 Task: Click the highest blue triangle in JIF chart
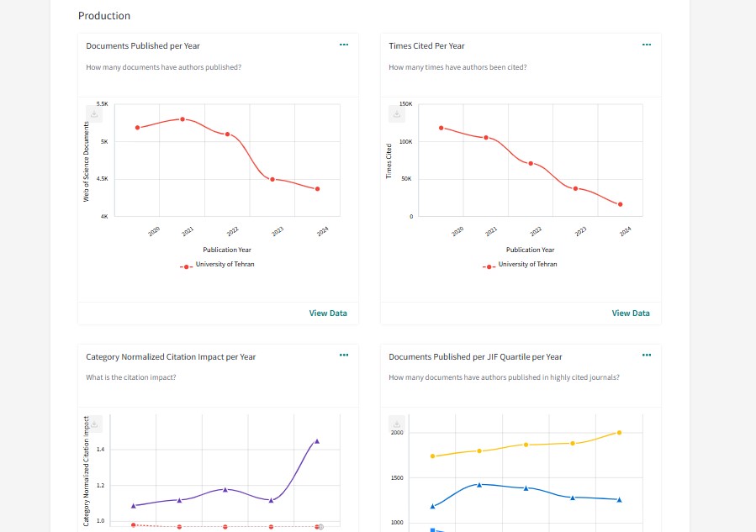pyautogui.click(x=478, y=484)
